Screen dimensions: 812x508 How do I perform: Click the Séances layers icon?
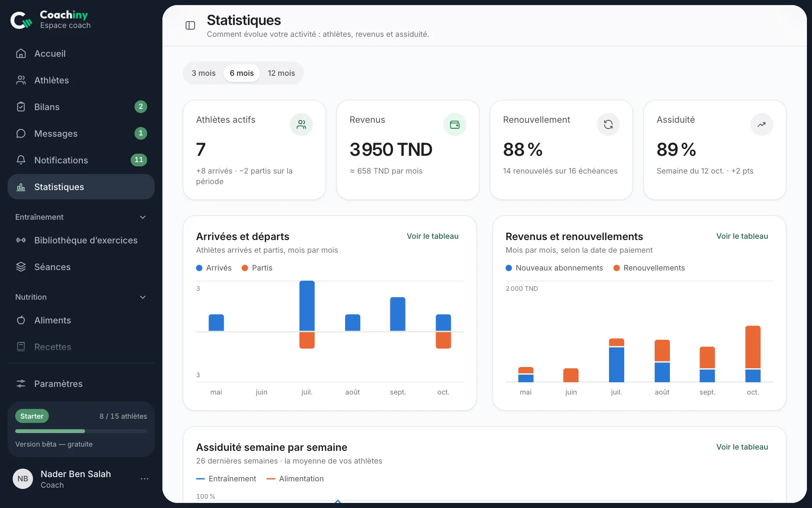[21, 267]
